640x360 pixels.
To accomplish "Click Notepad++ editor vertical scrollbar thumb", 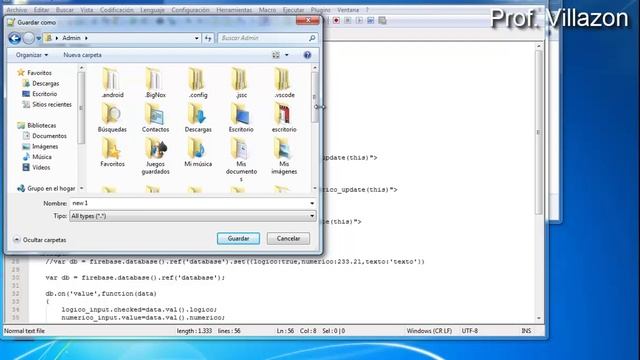I will click(539, 133).
